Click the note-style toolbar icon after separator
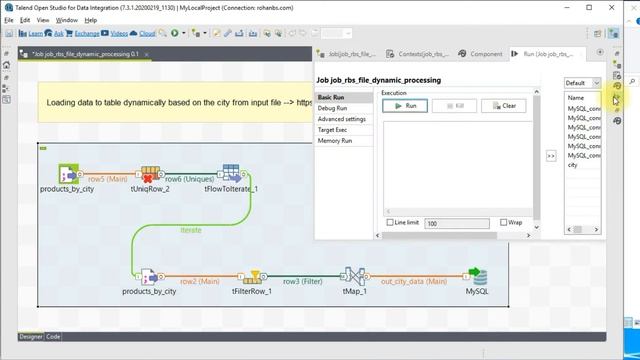The width and height of the screenshot is (640, 360). [216, 33]
